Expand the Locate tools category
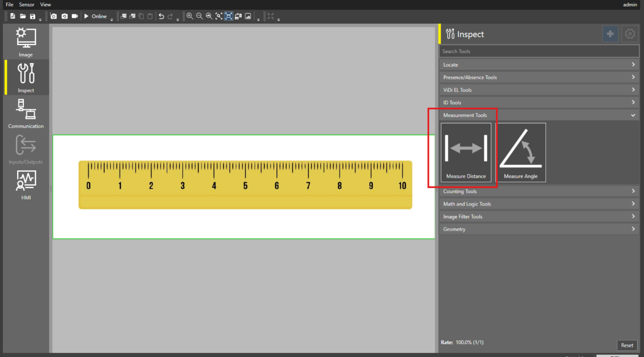The image size is (644, 357). 538,65
